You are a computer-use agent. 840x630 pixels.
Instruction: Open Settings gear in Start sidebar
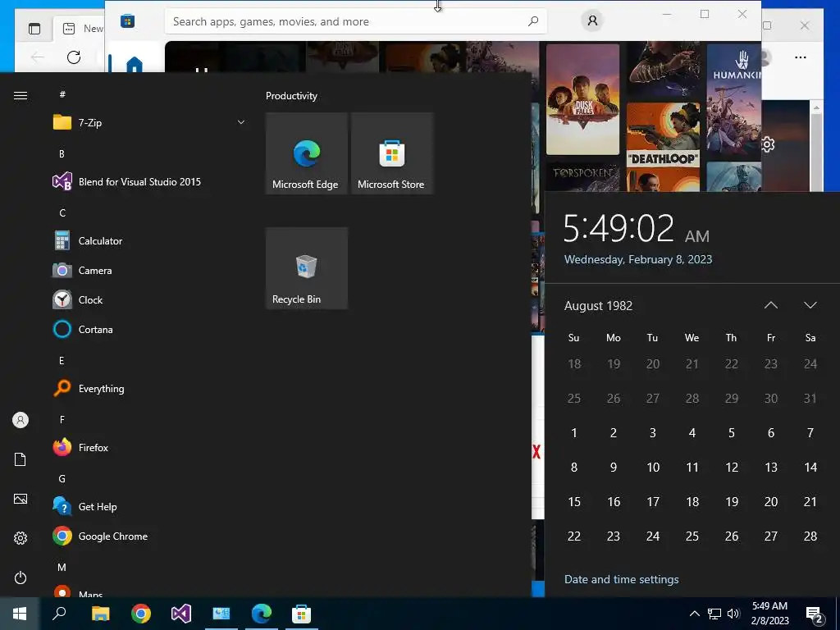(x=21, y=538)
